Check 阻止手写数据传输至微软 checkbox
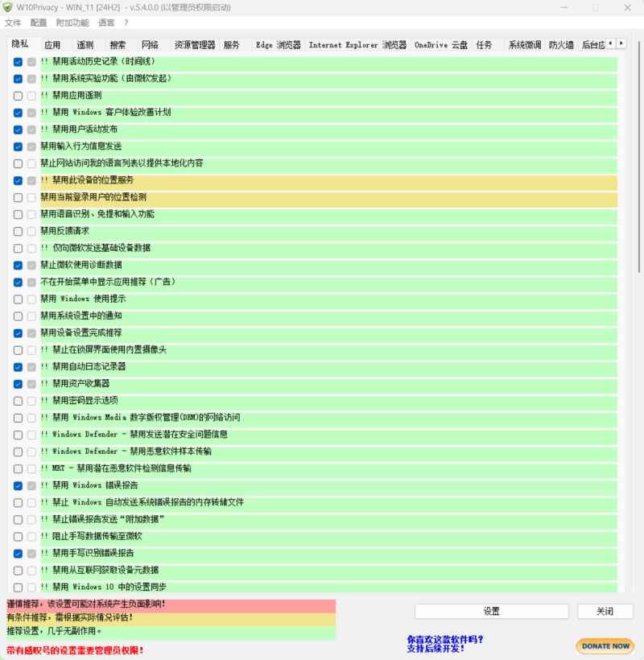 [x=18, y=537]
